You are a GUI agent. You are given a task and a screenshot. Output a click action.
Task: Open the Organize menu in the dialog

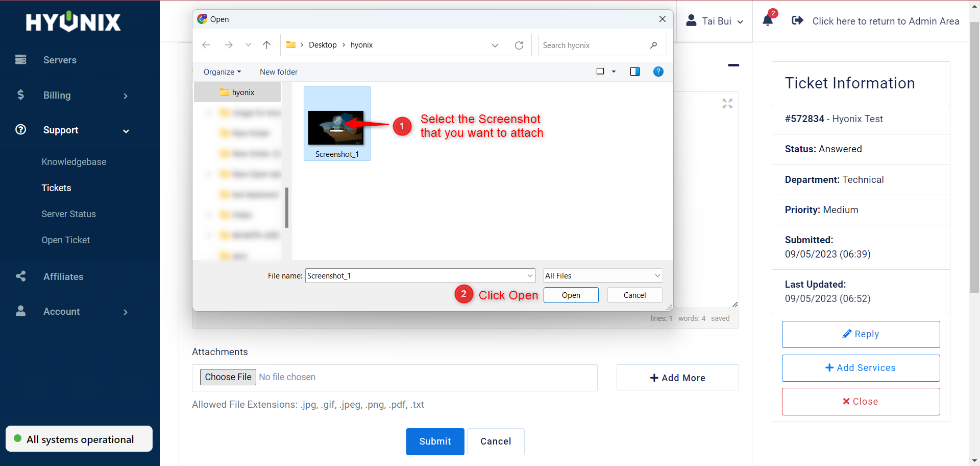tap(222, 72)
